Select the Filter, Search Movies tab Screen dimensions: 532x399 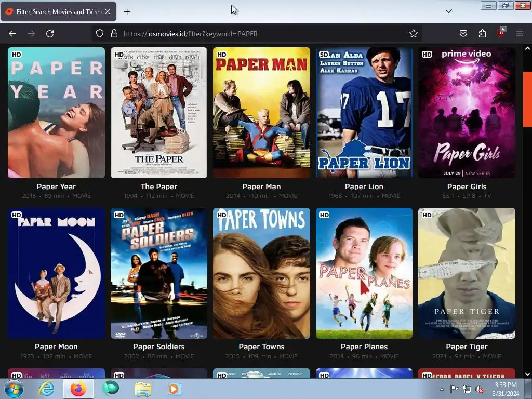coord(58,11)
